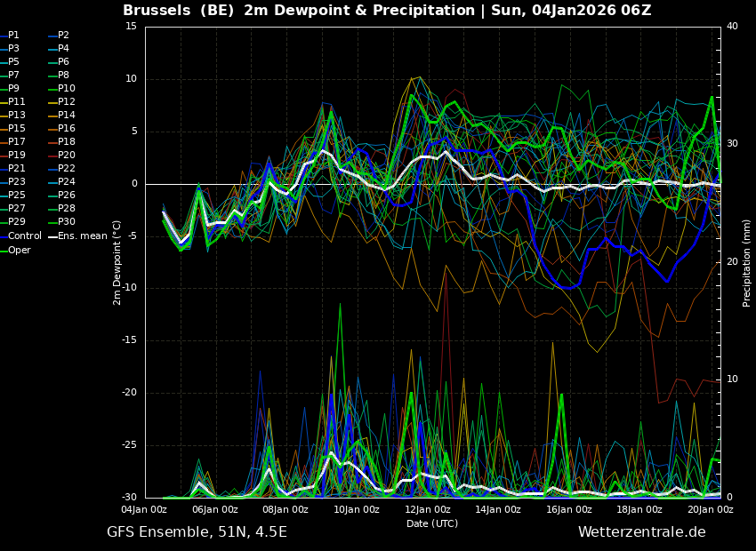Click the 40 precipitation axis value
Viewport: 756px width, 551px height.
[732, 27]
